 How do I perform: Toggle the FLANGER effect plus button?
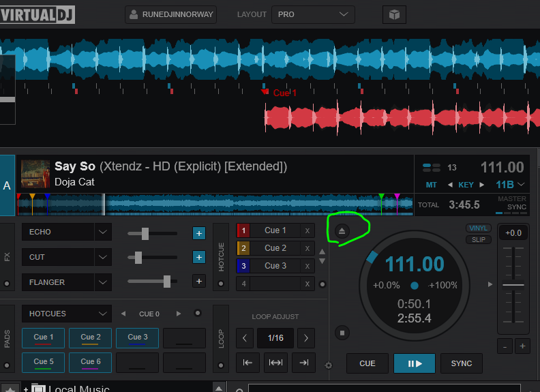coord(198,282)
